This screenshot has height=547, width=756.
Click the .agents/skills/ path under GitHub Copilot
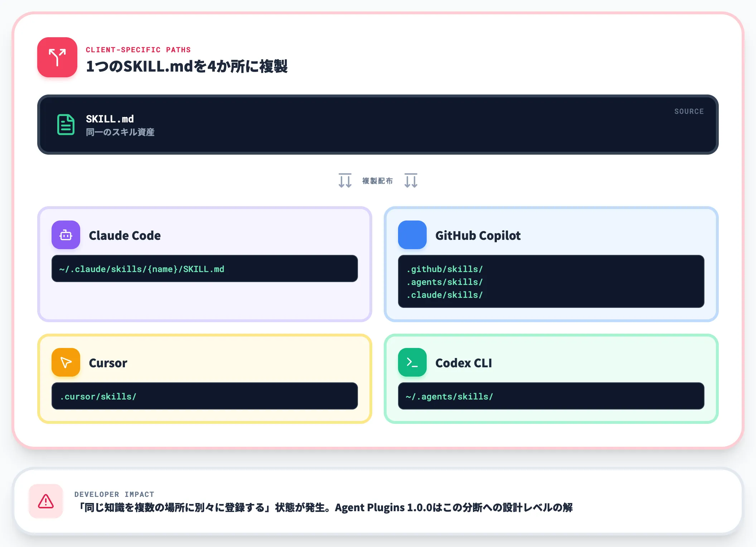click(445, 282)
